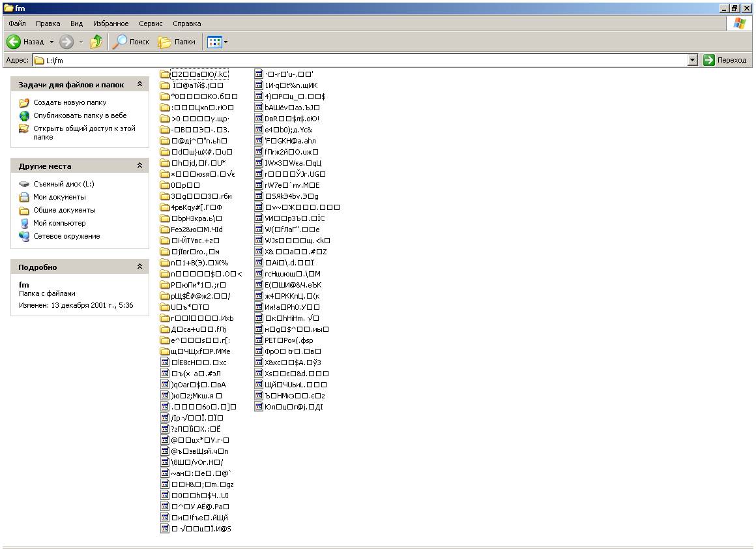Select file icon of bАШёv□аз.ЪJ□

click(259, 108)
